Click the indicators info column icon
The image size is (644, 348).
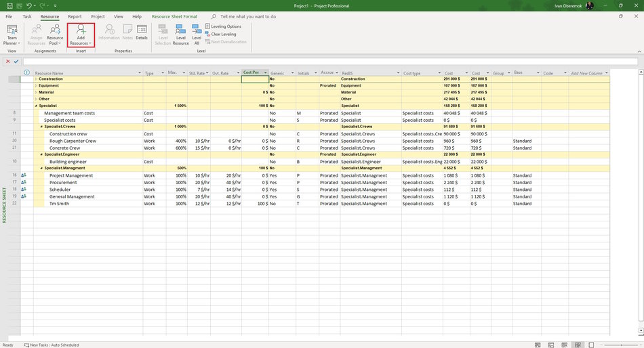[x=26, y=72]
